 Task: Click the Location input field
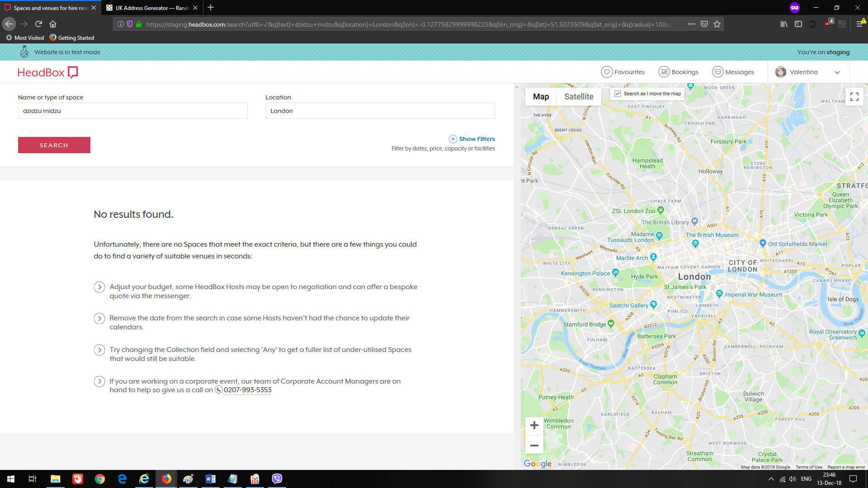[380, 111]
